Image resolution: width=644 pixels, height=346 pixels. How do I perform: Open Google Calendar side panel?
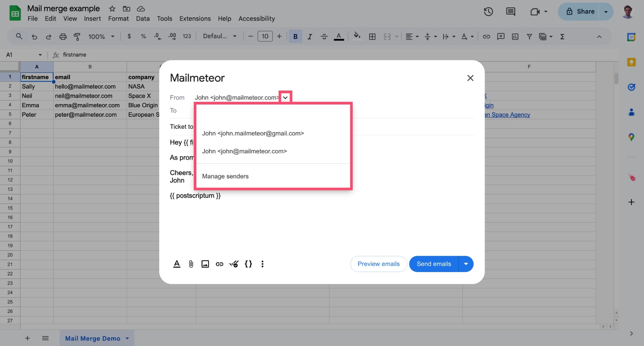[631, 37]
